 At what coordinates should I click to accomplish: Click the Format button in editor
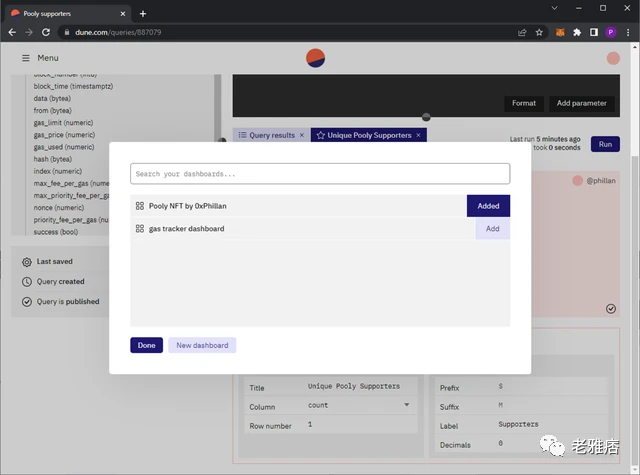(524, 103)
